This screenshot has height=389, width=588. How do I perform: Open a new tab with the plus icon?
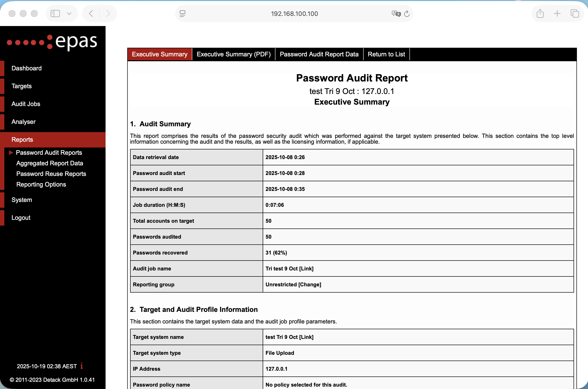(557, 13)
